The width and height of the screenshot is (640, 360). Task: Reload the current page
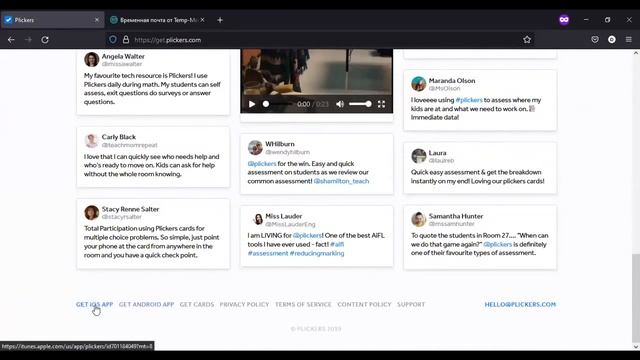(45, 40)
